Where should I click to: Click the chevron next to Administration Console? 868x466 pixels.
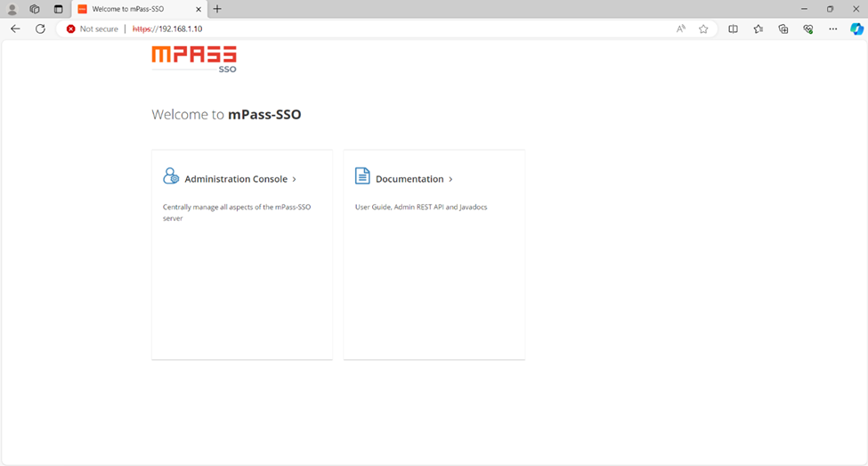[294, 179]
